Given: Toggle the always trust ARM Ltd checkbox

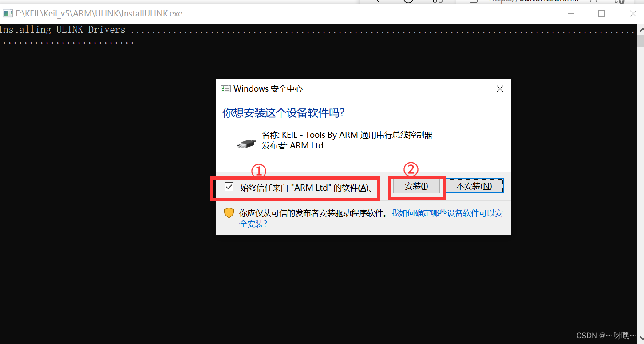Looking at the screenshot, I should pyautogui.click(x=229, y=187).
